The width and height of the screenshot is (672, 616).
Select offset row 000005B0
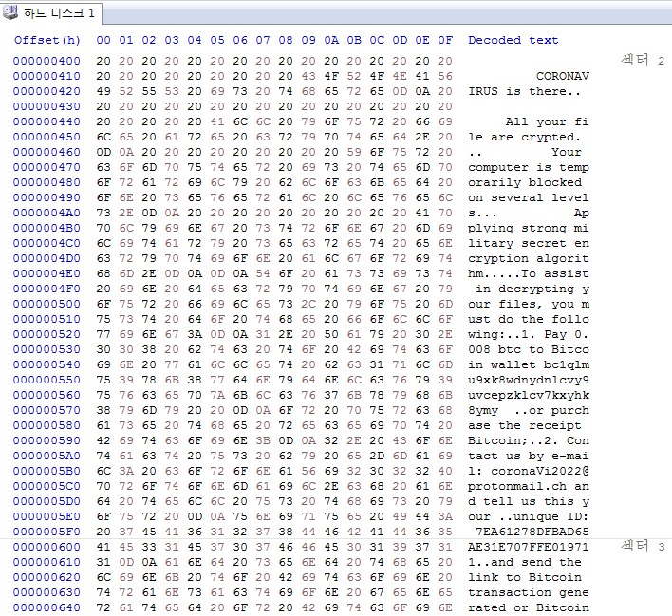(47, 471)
